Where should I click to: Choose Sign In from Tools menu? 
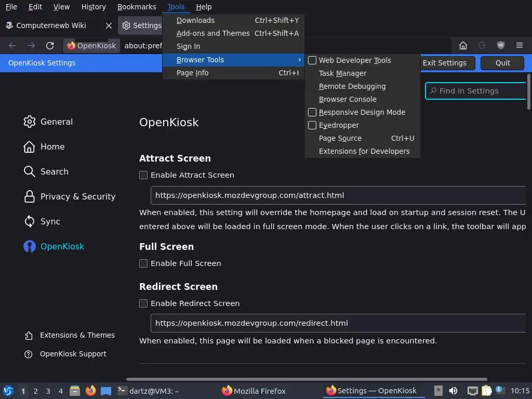click(x=233, y=46)
